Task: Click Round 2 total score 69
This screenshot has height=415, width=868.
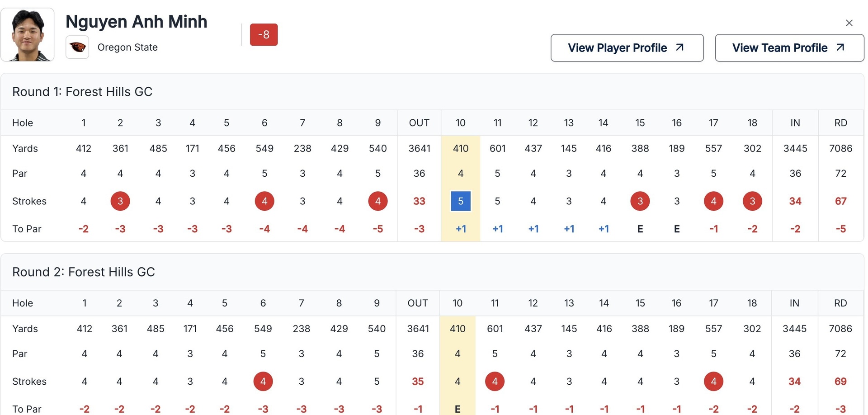Action: [x=840, y=382]
